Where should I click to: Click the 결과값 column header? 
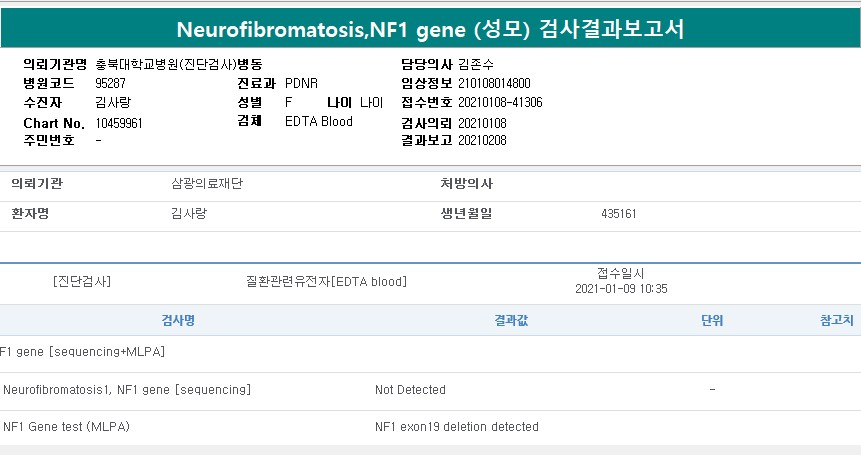point(511,321)
